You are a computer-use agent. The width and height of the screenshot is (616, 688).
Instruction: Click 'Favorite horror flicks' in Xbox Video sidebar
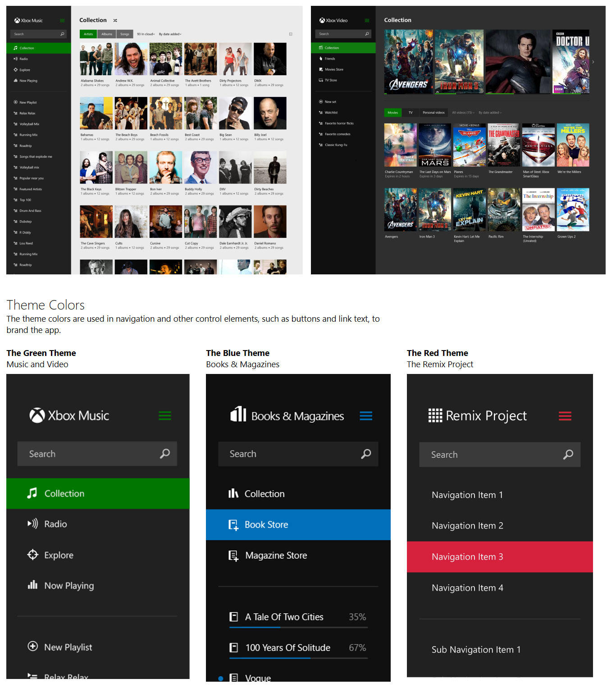pos(339,123)
